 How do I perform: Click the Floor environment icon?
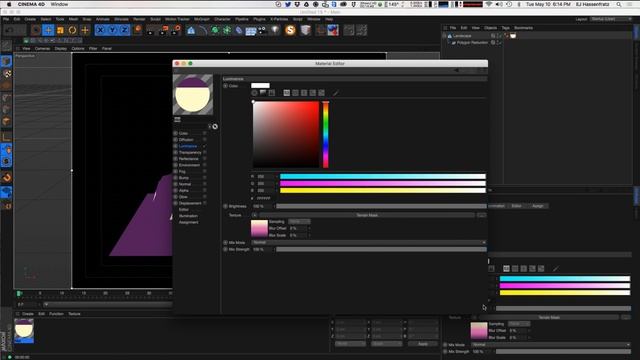(251, 31)
